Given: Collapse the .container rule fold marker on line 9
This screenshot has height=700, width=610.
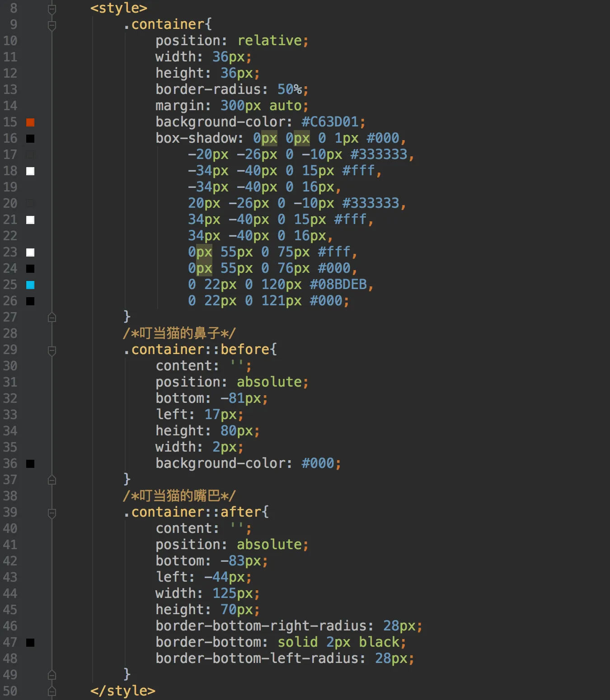Looking at the screenshot, I should pyautogui.click(x=52, y=26).
